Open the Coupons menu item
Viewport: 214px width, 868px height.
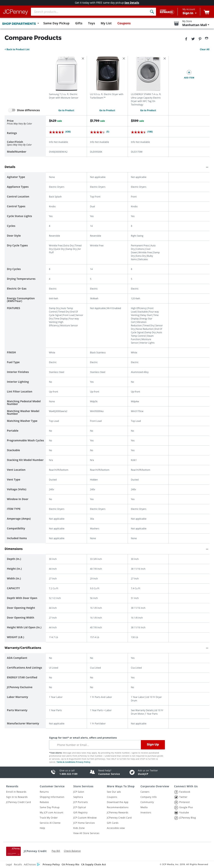[x=124, y=23]
